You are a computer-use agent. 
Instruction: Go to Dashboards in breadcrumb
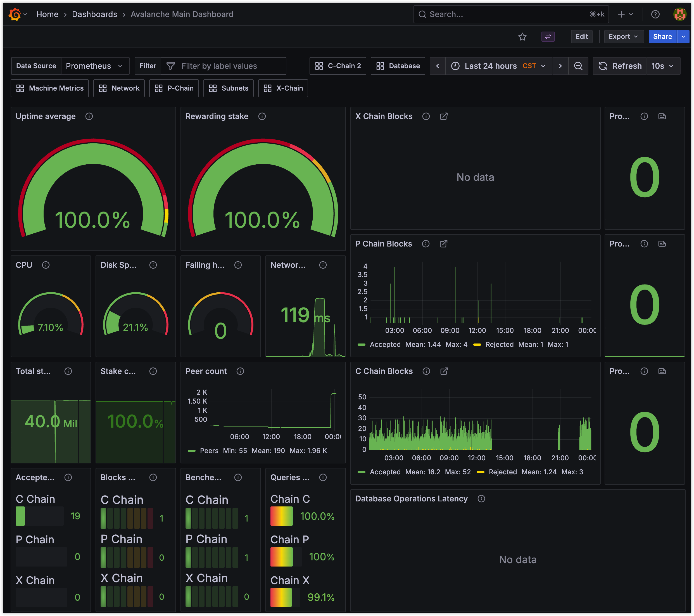94,14
